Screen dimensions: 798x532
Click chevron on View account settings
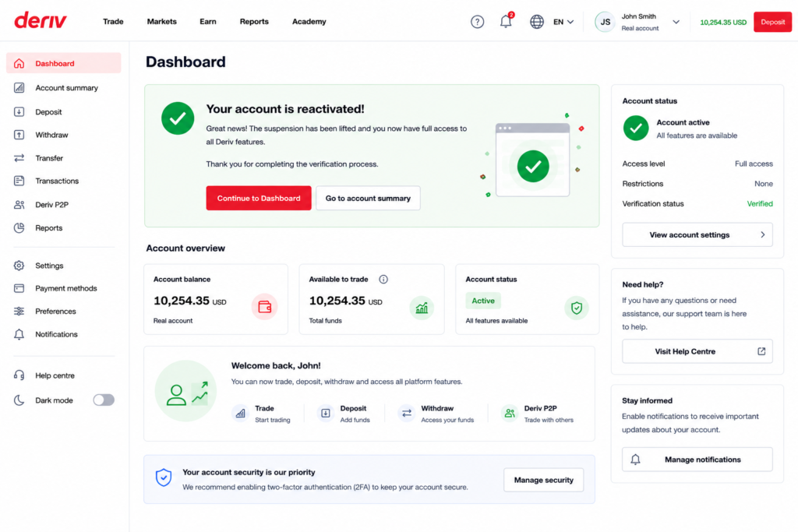[762, 234]
